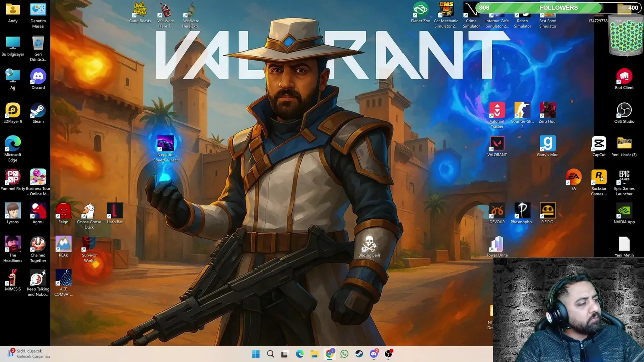Viewport: 644px width, 362px height.
Task: Select the Blazing Sails icon
Action: (369, 247)
